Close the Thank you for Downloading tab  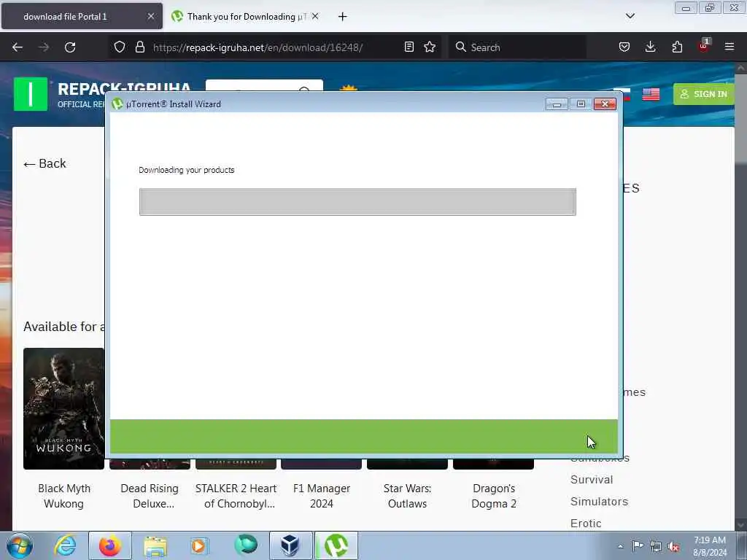click(315, 16)
